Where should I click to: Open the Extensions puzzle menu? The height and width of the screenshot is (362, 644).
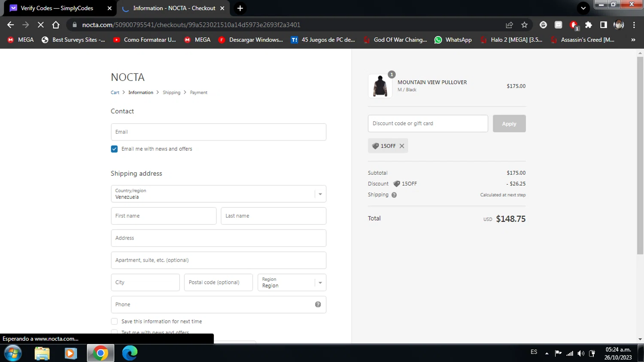click(x=589, y=25)
